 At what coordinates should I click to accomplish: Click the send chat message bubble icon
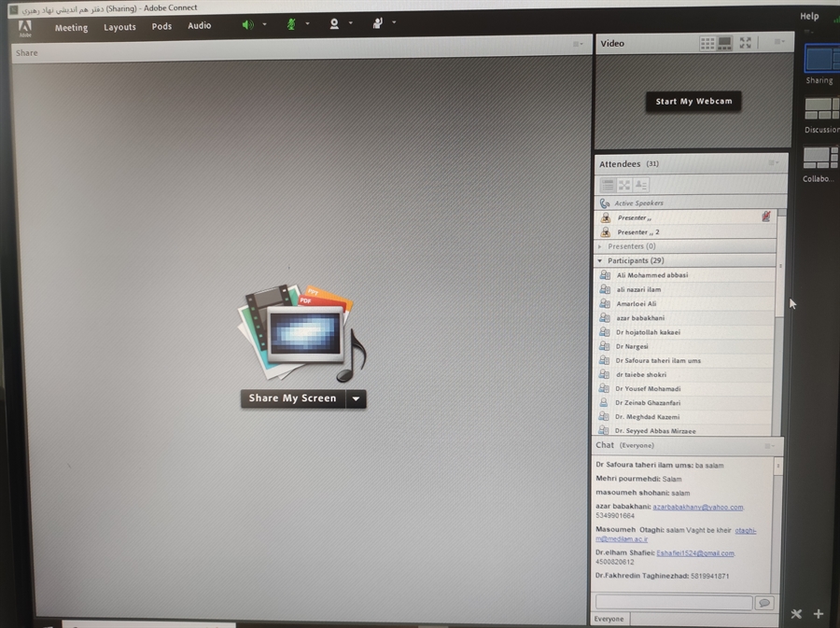(764, 603)
